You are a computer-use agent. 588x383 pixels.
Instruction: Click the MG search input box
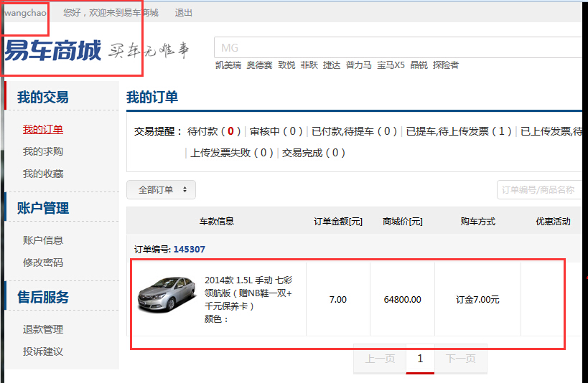pyautogui.click(x=398, y=47)
